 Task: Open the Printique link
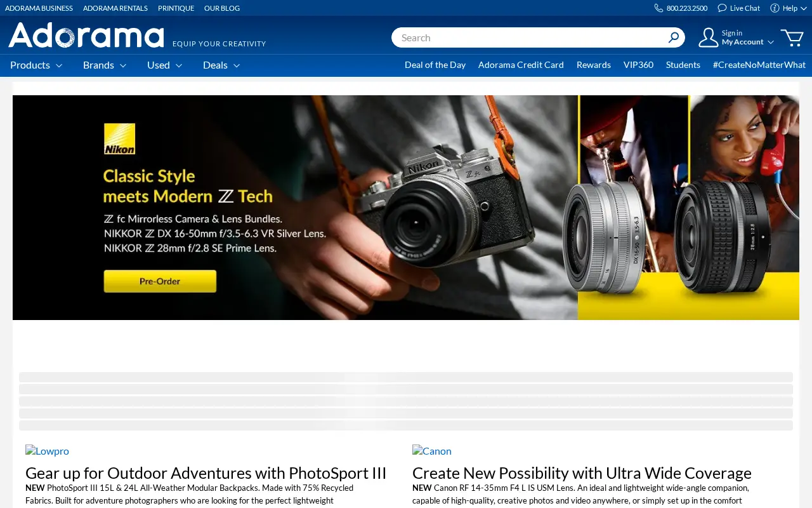click(x=176, y=8)
